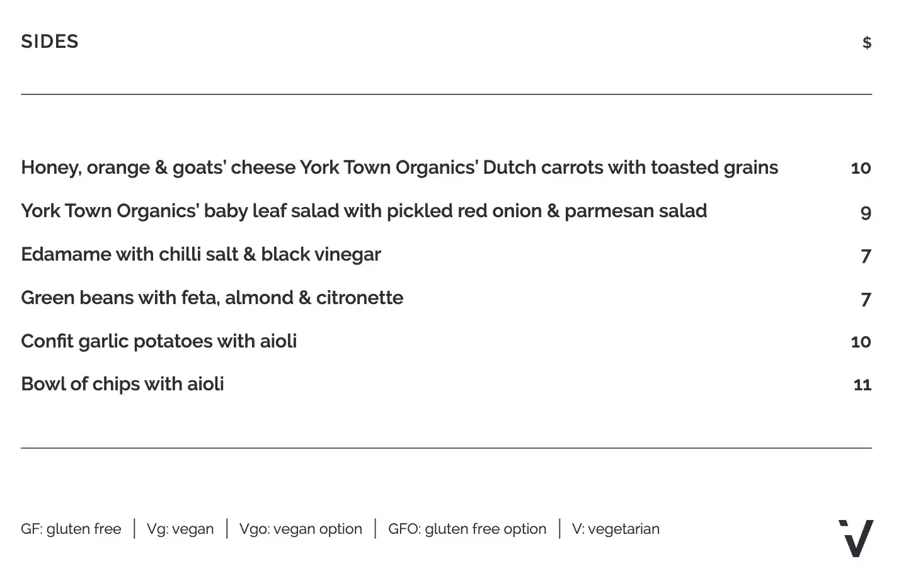This screenshot has height=588, width=906.
Task: Choose Edamame with chilli salt & black vinegar
Action: (x=201, y=254)
